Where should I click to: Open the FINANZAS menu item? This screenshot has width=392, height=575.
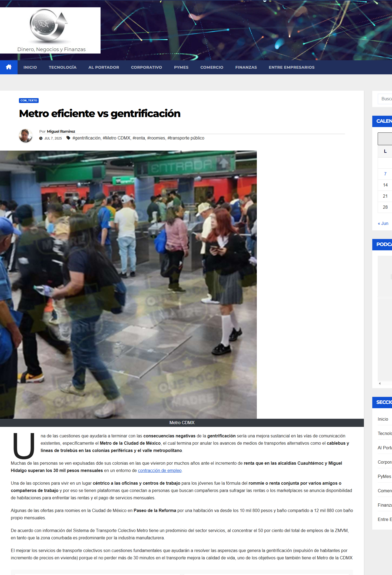(x=246, y=67)
